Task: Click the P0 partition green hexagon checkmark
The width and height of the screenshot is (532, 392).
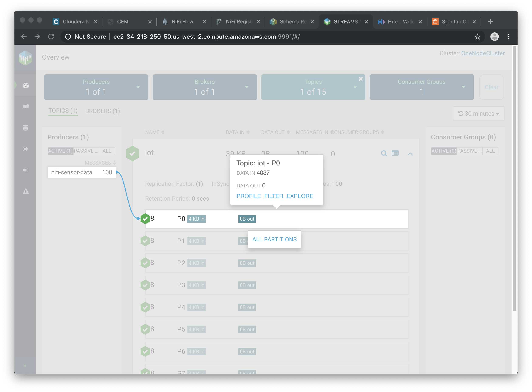Action: click(x=145, y=219)
